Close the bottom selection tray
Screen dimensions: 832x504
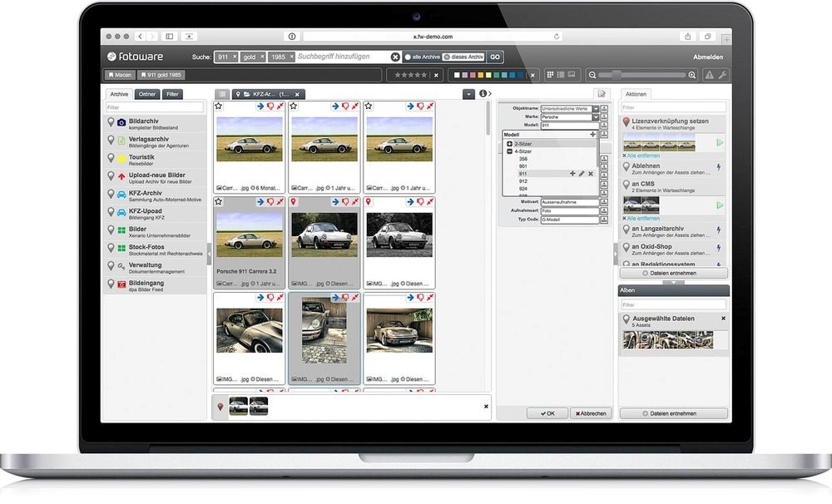[486, 407]
